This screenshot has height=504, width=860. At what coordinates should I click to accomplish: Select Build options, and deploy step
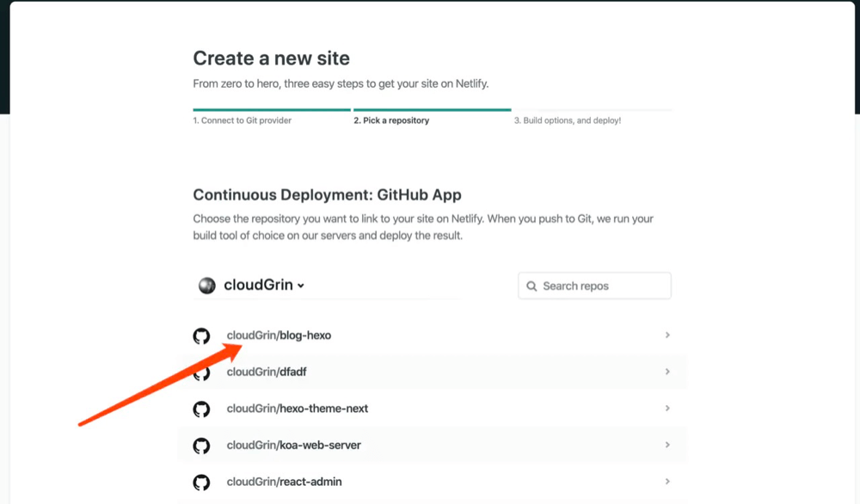567,120
